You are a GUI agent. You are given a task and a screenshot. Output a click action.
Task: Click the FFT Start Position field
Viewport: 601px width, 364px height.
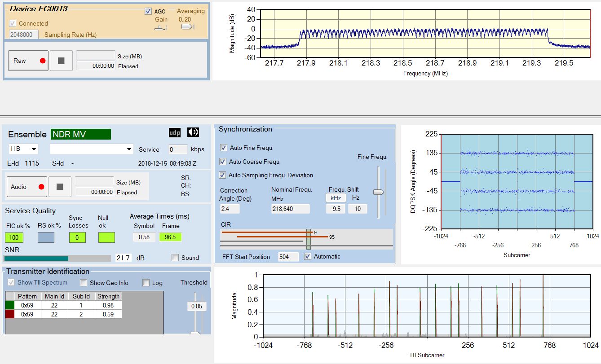pos(288,257)
